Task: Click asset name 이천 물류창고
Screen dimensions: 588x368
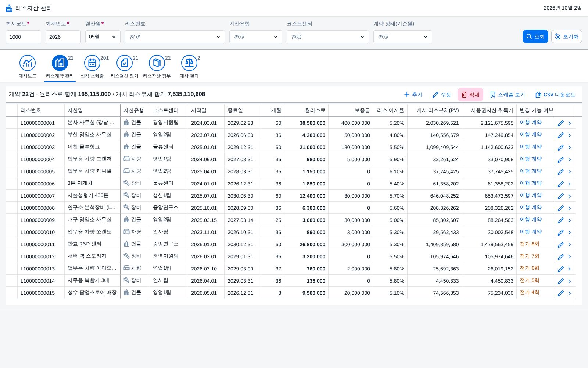Action: 84,147
